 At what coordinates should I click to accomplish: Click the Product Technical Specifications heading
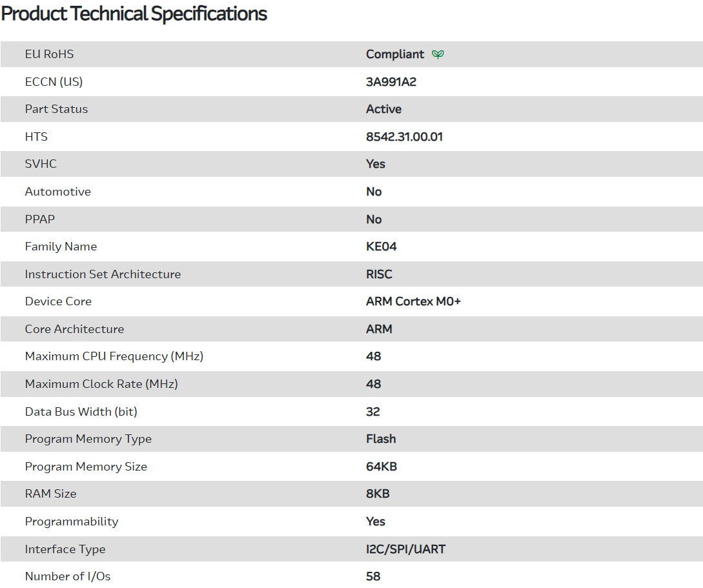tap(134, 14)
